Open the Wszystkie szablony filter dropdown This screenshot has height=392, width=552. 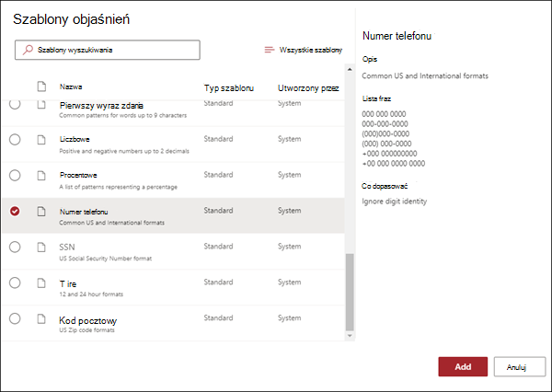tap(304, 50)
